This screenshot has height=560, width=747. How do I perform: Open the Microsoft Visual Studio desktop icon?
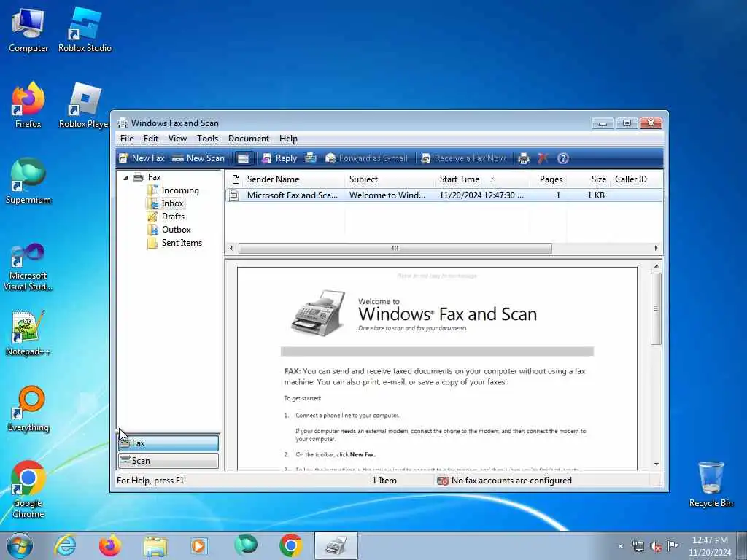tap(28, 267)
